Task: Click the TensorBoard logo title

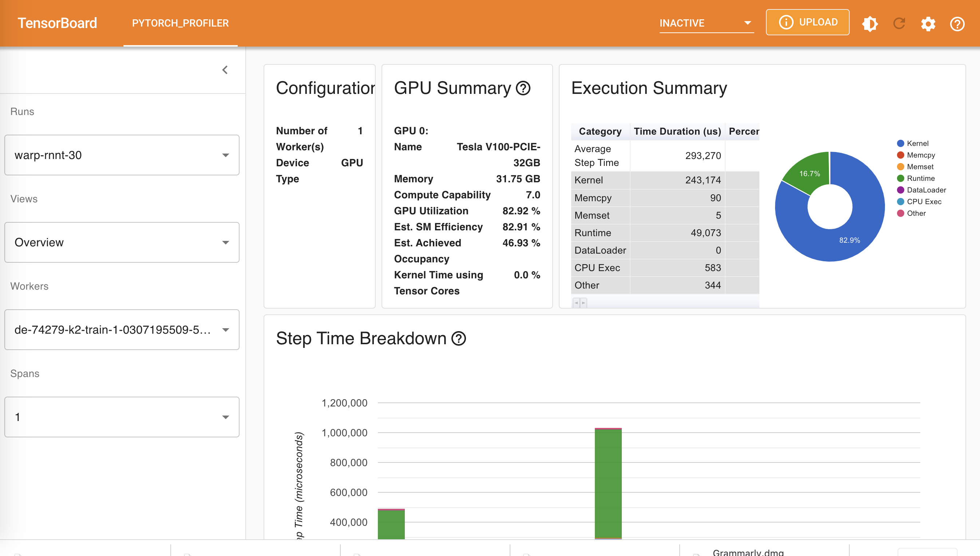Action: point(57,23)
